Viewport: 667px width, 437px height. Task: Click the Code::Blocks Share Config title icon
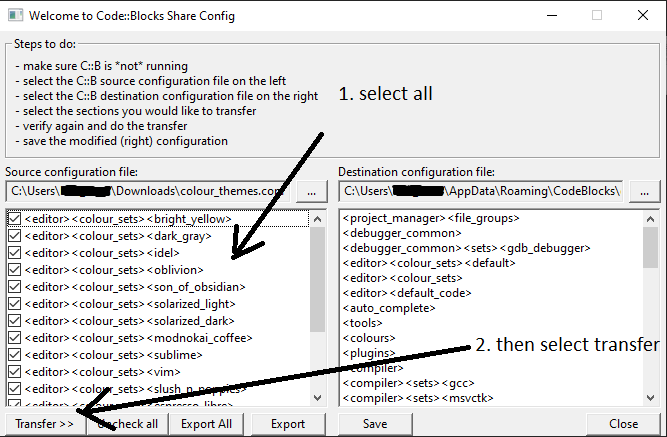tap(16, 15)
